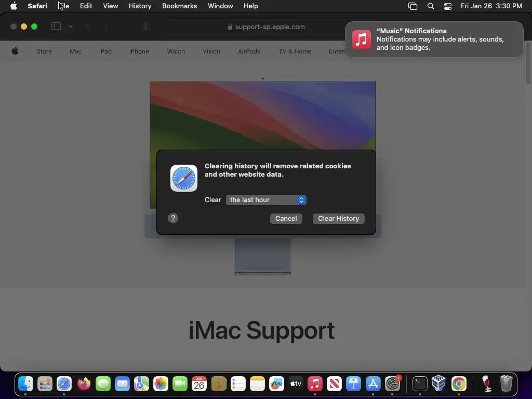Open Photos from the Dock

161,384
